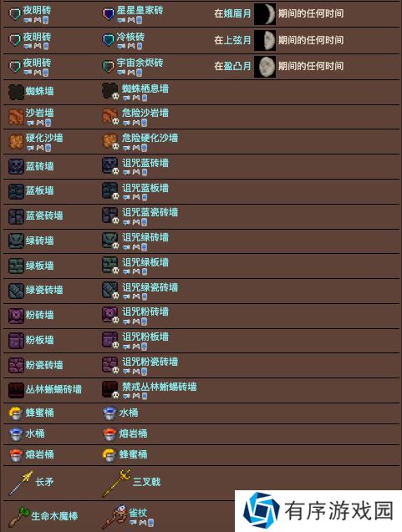Click the lava bucket 熔岩桶 icon in right column

[x=109, y=434]
